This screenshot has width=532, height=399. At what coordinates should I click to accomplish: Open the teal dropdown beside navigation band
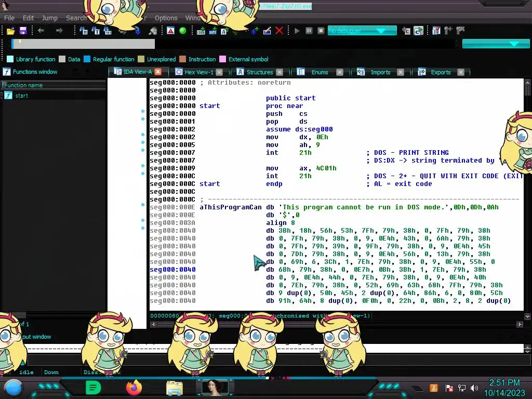(496, 44)
